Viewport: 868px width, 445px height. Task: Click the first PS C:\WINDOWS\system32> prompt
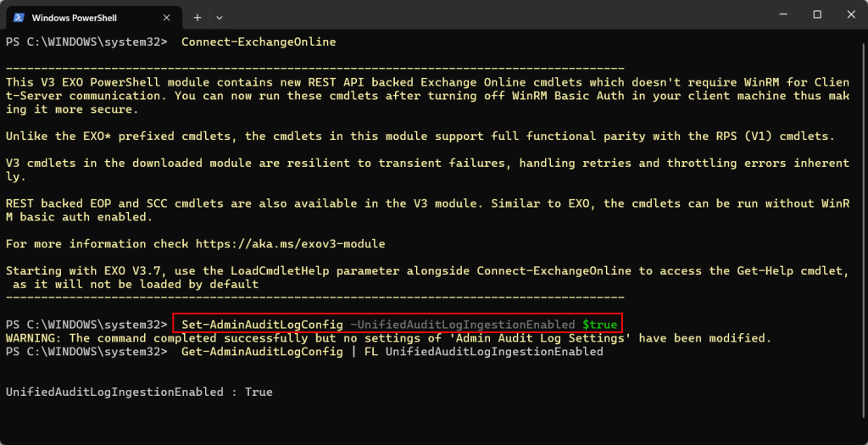point(86,42)
